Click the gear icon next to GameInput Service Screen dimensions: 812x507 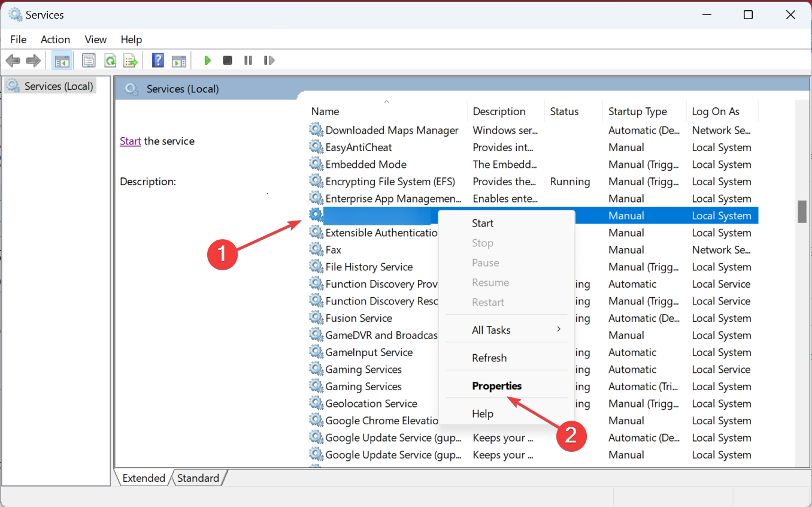point(316,352)
